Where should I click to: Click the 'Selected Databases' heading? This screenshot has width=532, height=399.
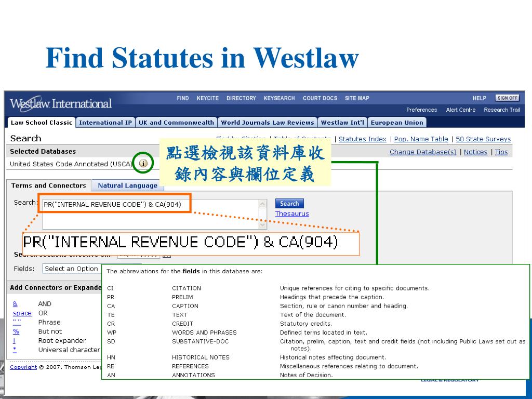click(43, 151)
